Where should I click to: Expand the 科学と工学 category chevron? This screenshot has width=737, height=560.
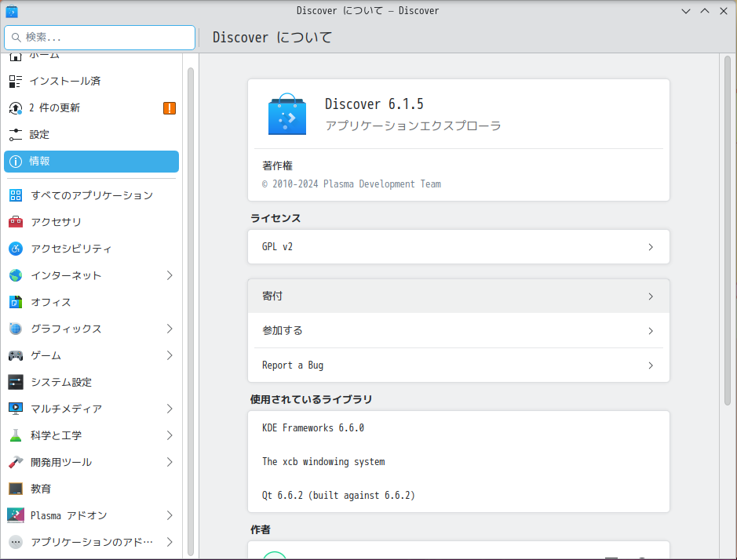[x=170, y=435]
